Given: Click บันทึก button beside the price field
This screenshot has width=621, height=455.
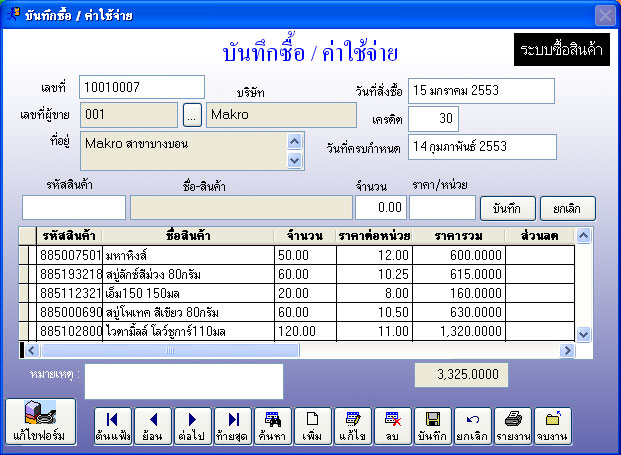Looking at the screenshot, I should pyautogui.click(x=508, y=208).
